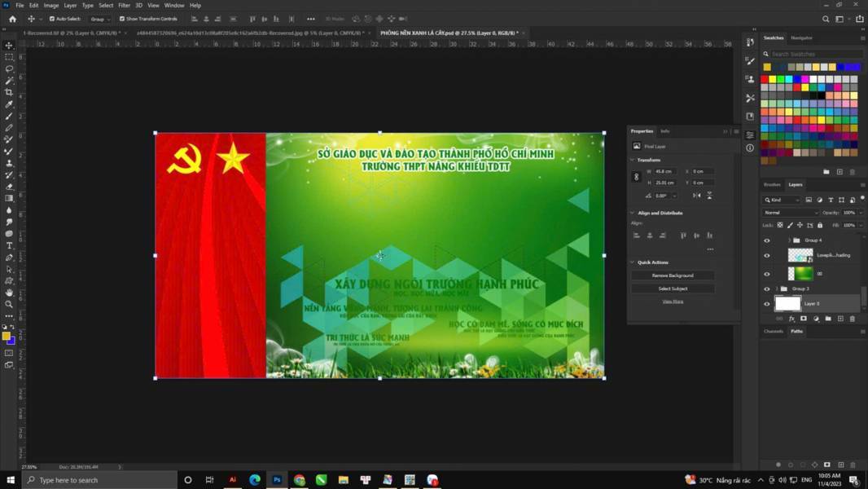Lock transparent pixels icon

pyautogui.click(x=780, y=226)
